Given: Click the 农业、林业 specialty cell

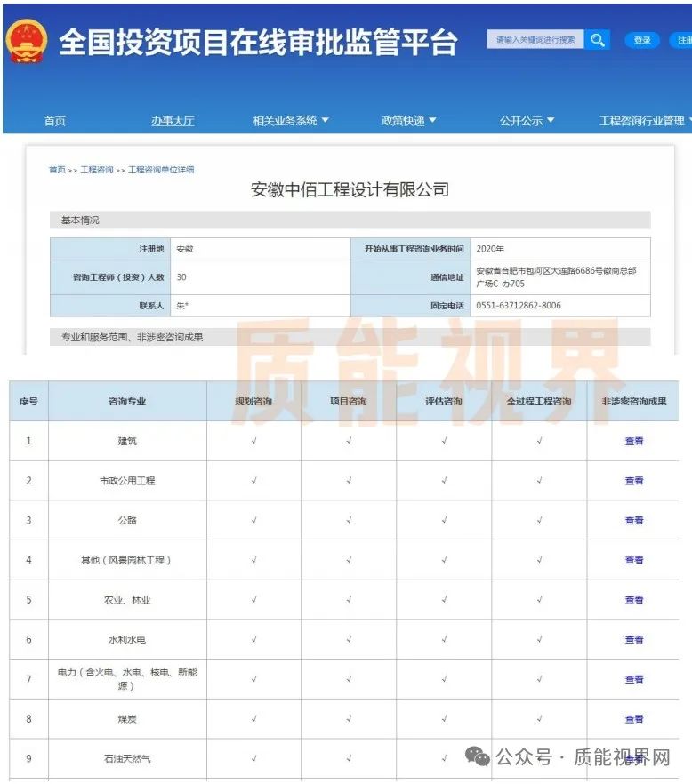Looking at the screenshot, I should 127,599.
